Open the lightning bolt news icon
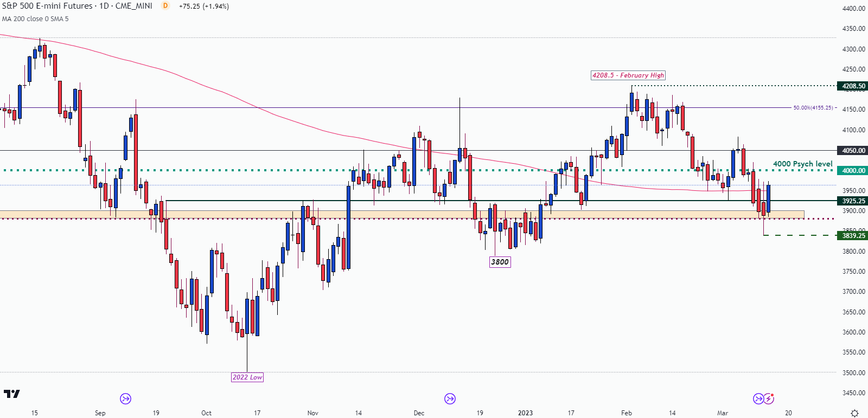This screenshot has height=418, width=868. click(769, 399)
